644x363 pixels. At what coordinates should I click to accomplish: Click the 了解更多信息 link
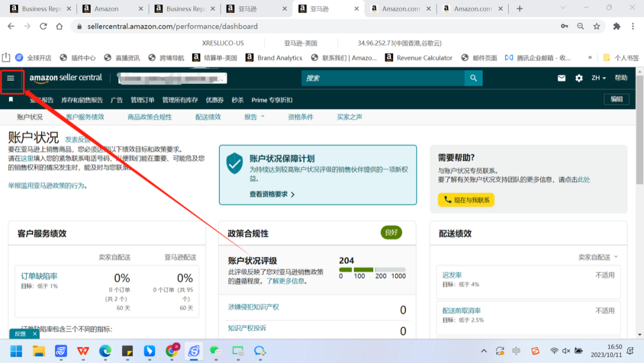(x=286, y=281)
